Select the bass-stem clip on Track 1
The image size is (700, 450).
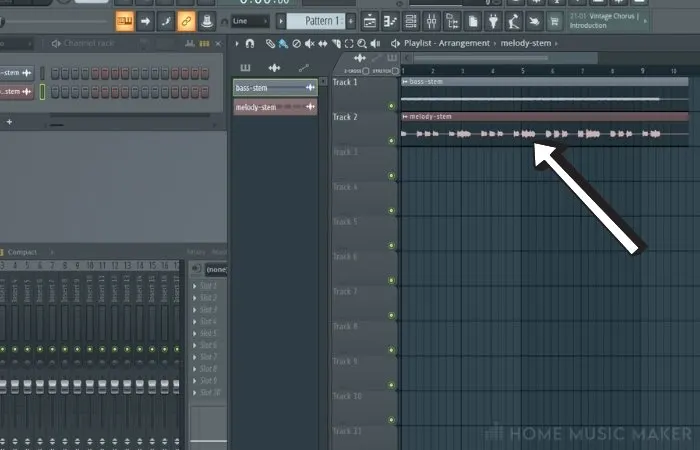pos(545,94)
